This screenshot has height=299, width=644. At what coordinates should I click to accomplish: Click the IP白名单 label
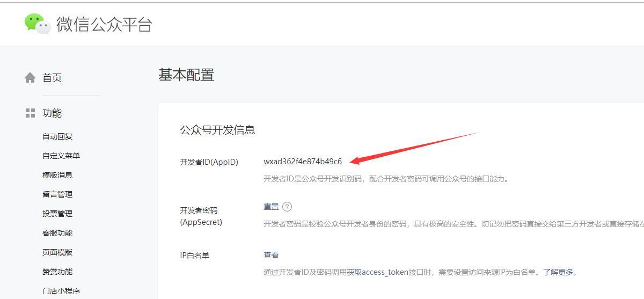coord(194,256)
